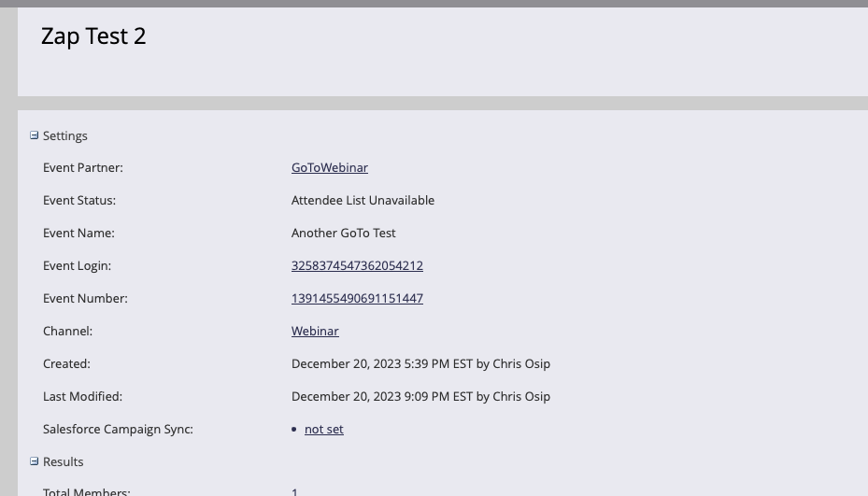
Task: Open the Event Login ID 3258374547362054212
Action: click(x=357, y=266)
